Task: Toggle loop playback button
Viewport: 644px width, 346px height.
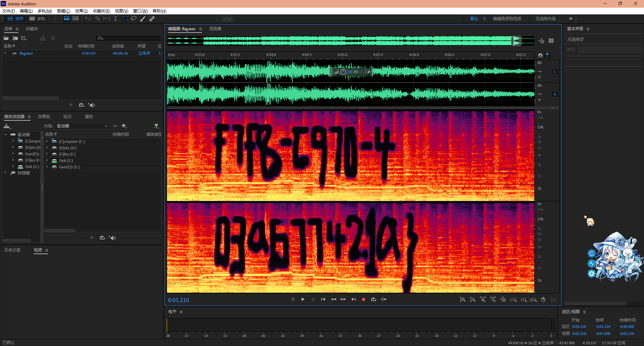Action: 373,299
